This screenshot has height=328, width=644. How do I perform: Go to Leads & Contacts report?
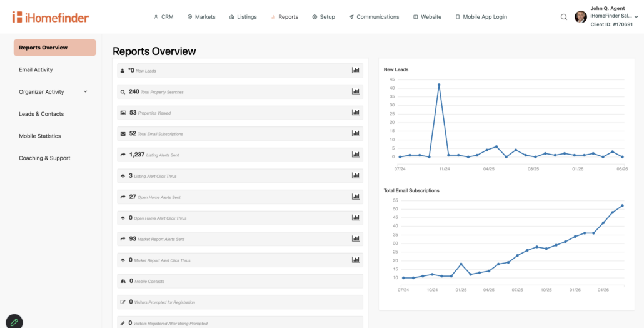41,114
